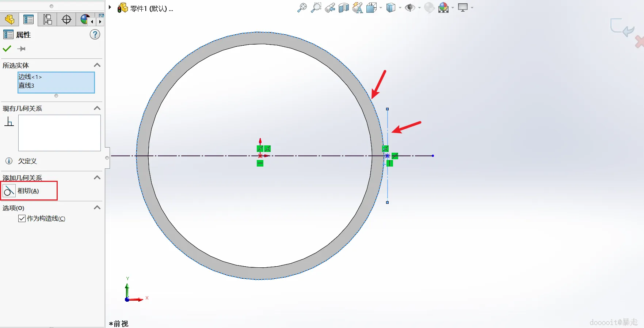Viewport: 644px width, 328px height.
Task: Collapse the 现有几何关系 section
Action: (x=97, y=108)
